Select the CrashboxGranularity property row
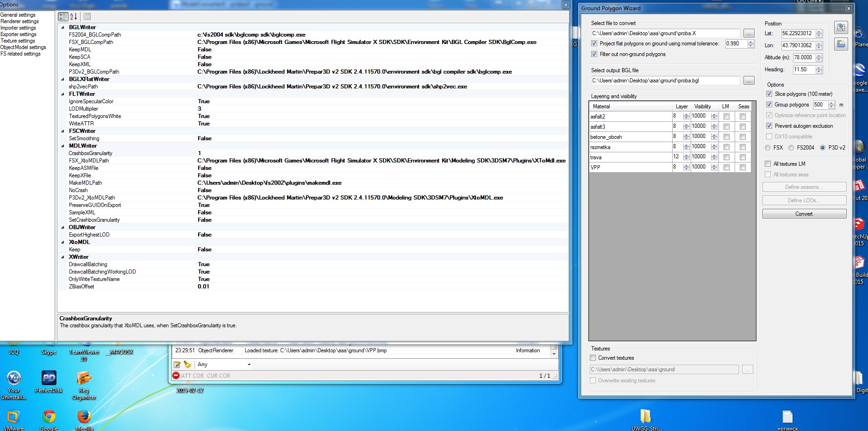 (x=313, y=153)
